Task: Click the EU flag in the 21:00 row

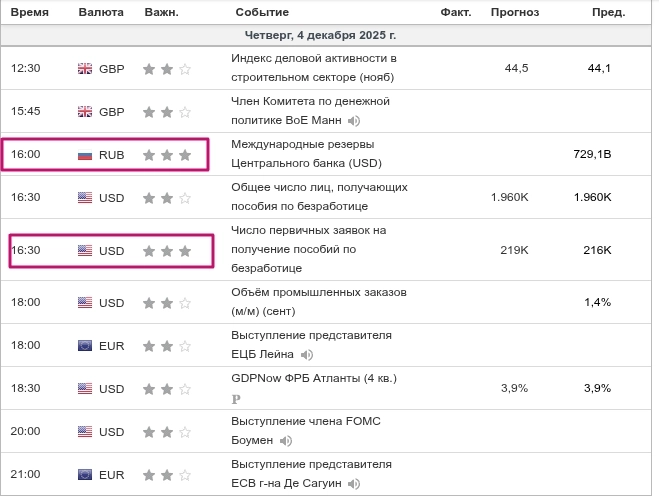Action: pos(85,474)
